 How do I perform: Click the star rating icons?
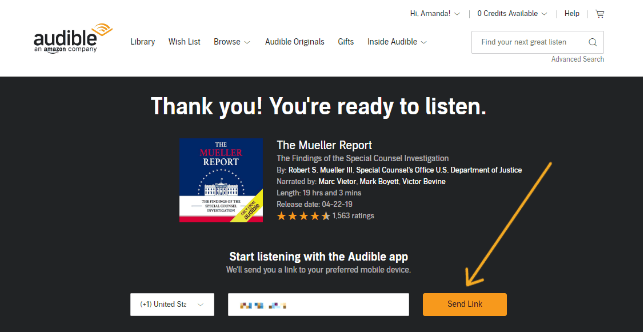click(303, 216)
